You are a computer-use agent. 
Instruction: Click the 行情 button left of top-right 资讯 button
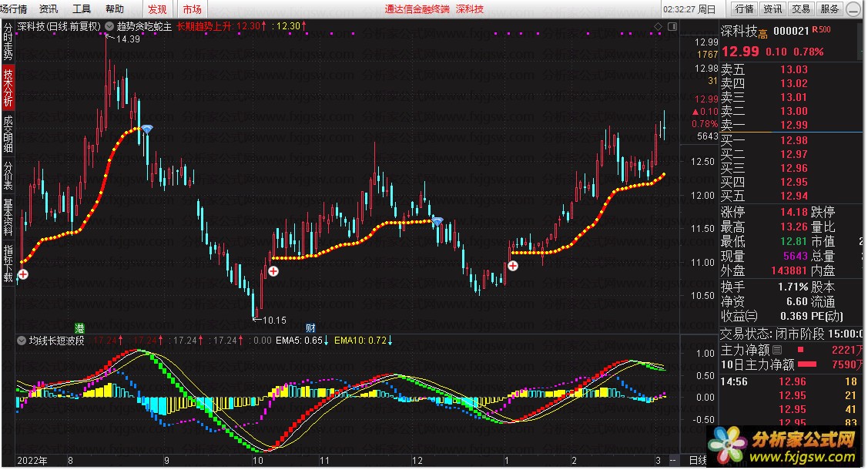(x=745, y=8)
